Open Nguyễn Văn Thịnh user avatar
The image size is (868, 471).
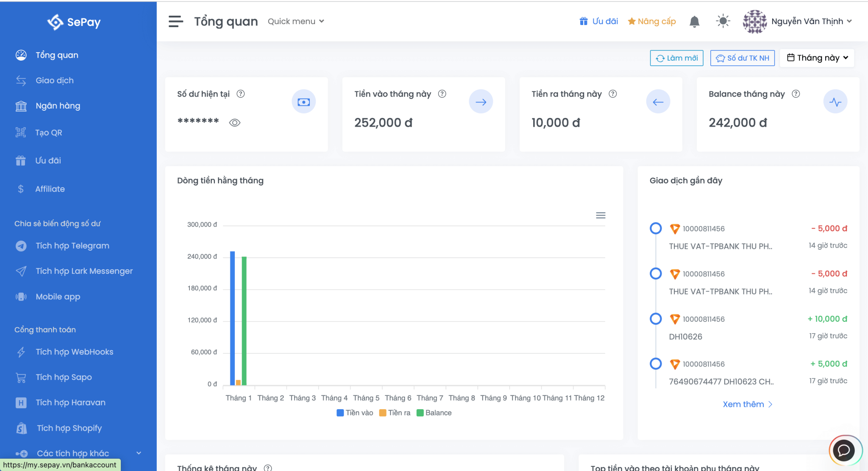754,21
